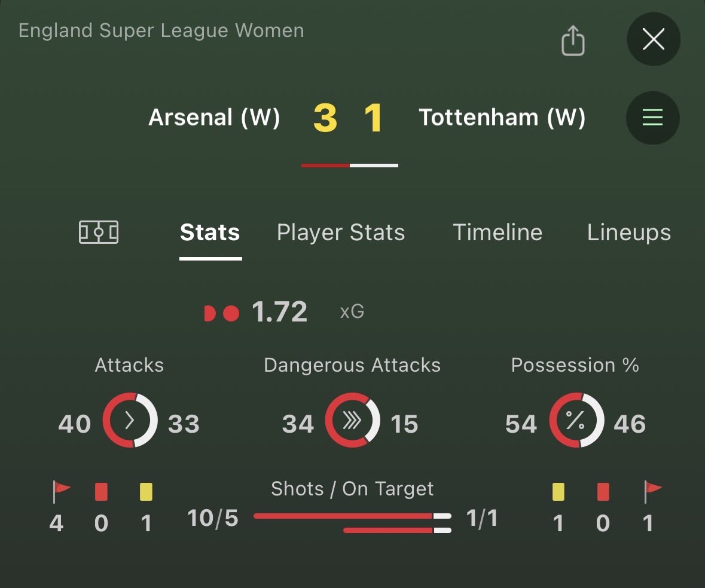
Task: Tap the share icon
Action: click(572, 41)
